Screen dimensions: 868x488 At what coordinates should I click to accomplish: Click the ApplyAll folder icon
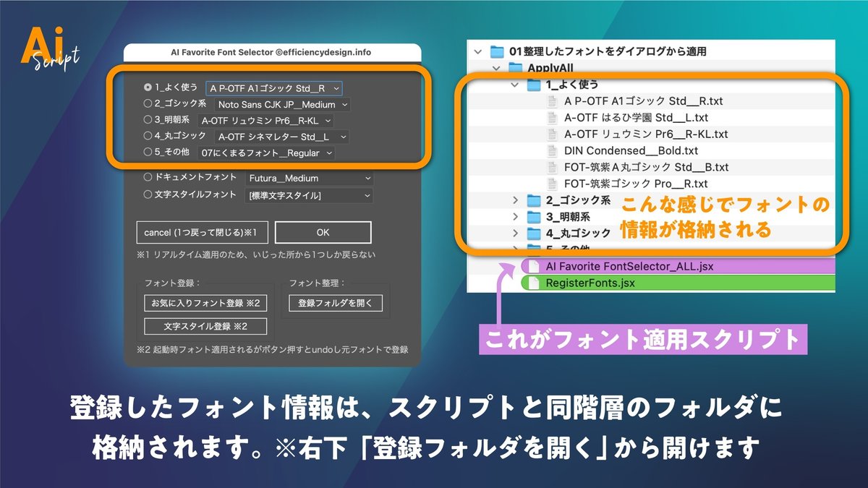point(515,68)
